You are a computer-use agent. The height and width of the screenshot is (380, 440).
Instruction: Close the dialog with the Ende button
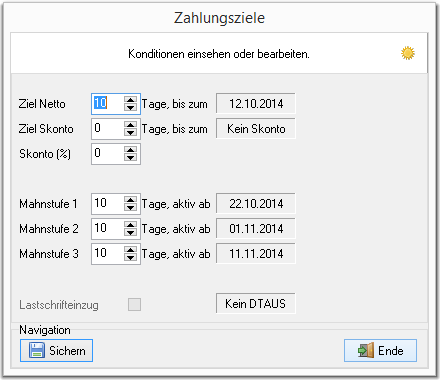(x=380, y=351)
